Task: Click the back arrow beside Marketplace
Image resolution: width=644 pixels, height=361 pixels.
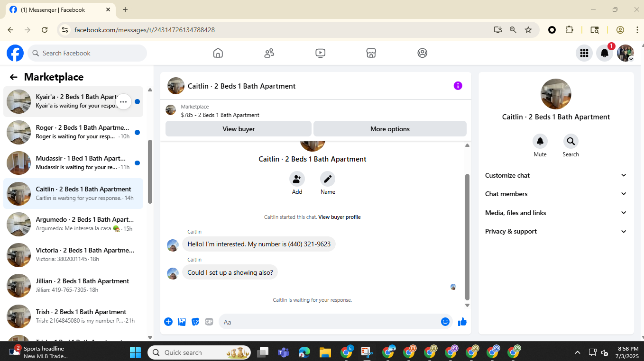Action: pyautogui.click(x=13, y=77)
